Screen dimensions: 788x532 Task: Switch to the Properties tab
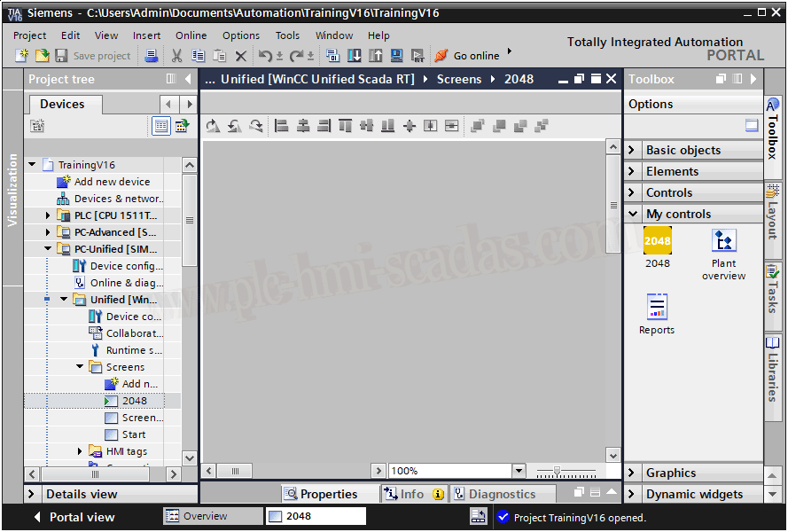coord(320,494)
